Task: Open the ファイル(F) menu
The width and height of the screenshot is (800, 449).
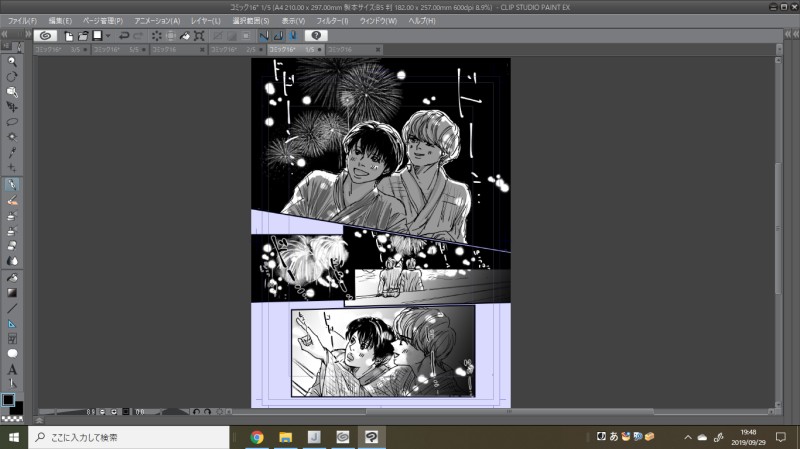Action: coord(22,21)
